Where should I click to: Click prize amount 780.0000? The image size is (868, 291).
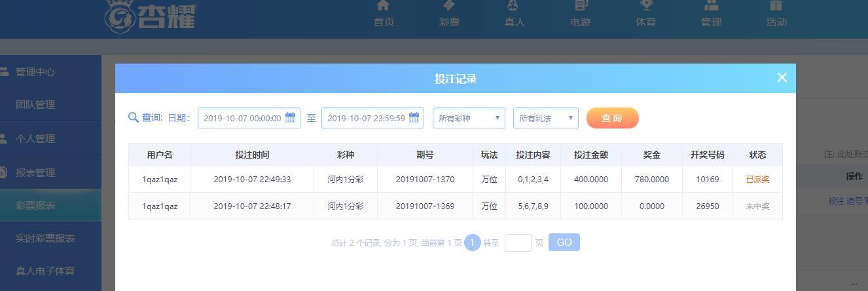pos(652,179)
